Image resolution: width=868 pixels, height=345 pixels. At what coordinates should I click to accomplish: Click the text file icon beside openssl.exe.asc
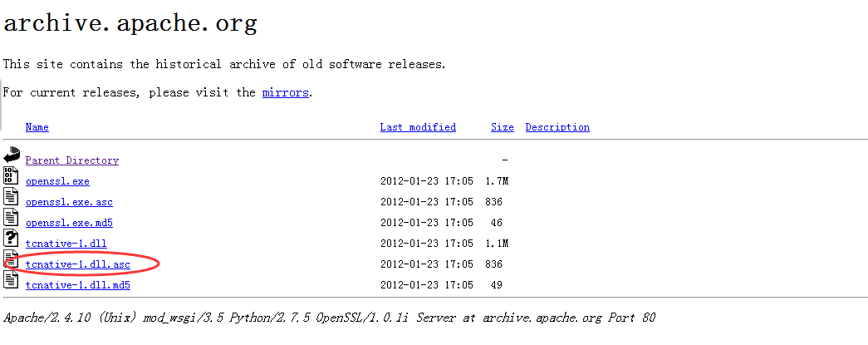pos(11,197)
